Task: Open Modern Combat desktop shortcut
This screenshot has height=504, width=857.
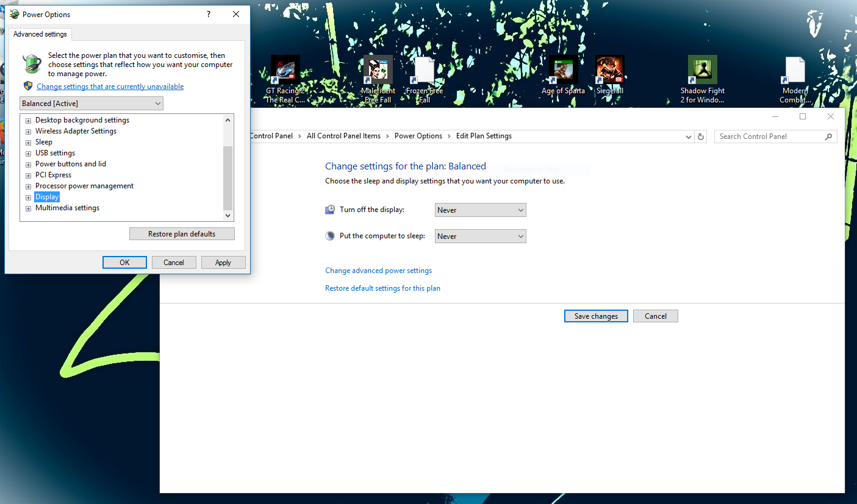Action: tap(795, 71)
